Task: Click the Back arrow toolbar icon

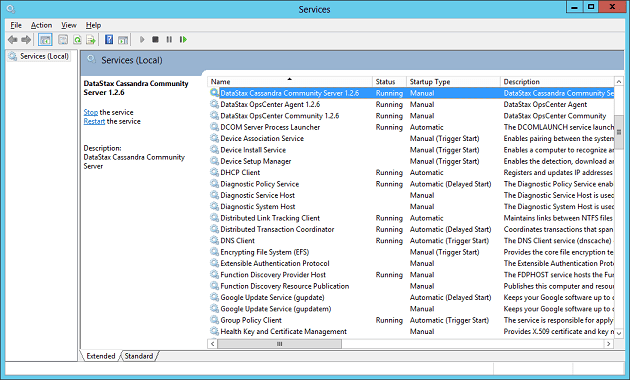Action: (12, 39)
